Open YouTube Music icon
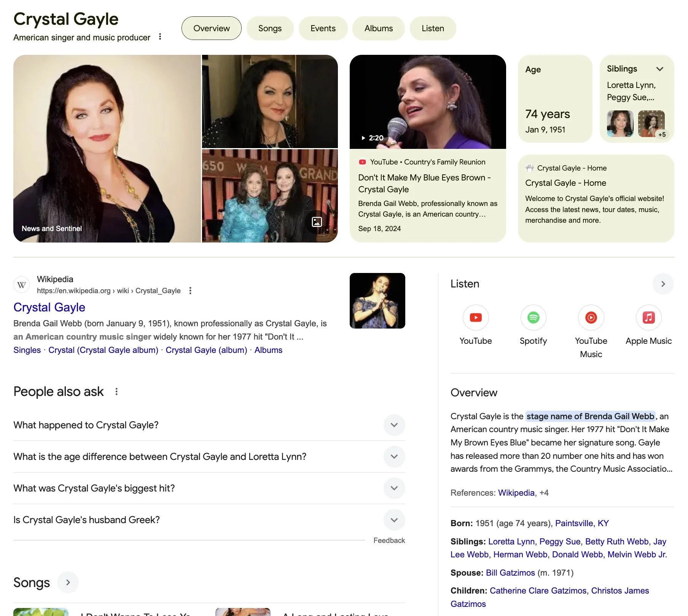Image resolution: width=688 pixels, height=616 pixels. [x=591, y=318]
